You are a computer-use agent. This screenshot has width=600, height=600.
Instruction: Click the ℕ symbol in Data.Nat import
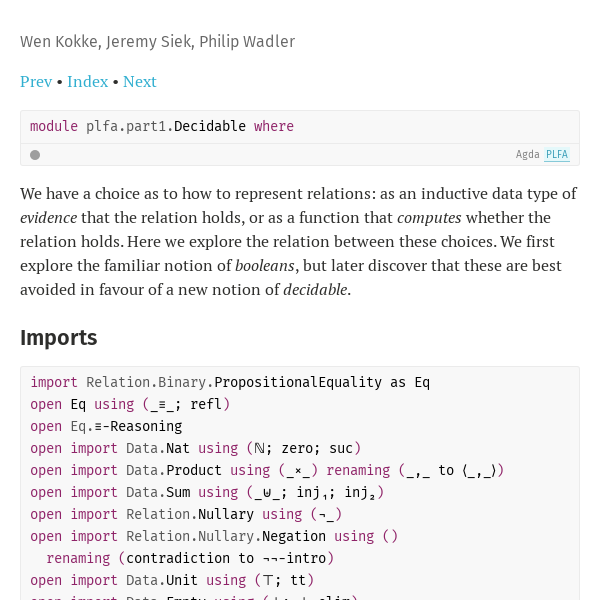coord(259,448)
